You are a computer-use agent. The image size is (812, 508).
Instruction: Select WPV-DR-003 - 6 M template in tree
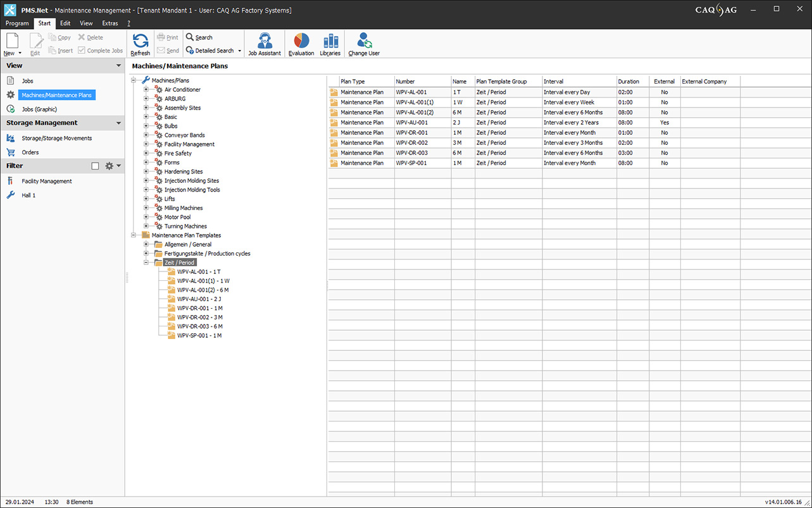[199, 326]
